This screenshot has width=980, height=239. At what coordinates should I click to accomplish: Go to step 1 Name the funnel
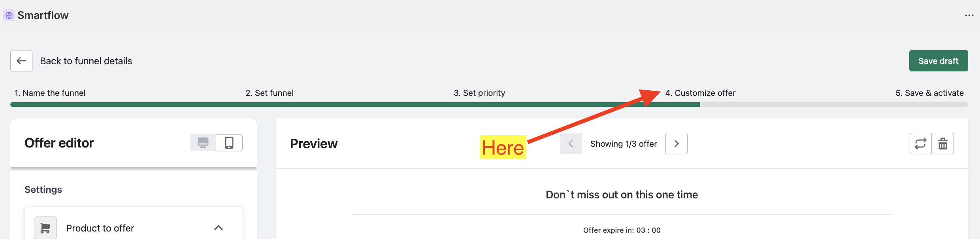coord(50,93)
